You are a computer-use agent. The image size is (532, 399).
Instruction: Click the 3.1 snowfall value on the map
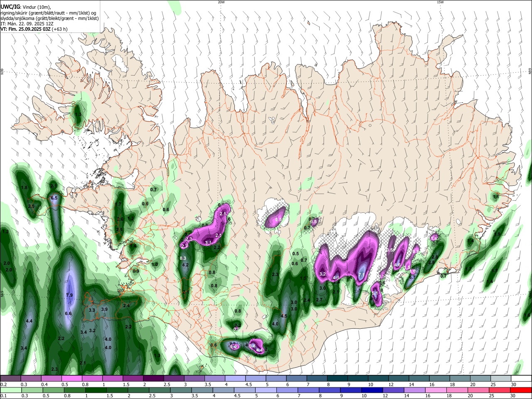(x=208, y=243)
